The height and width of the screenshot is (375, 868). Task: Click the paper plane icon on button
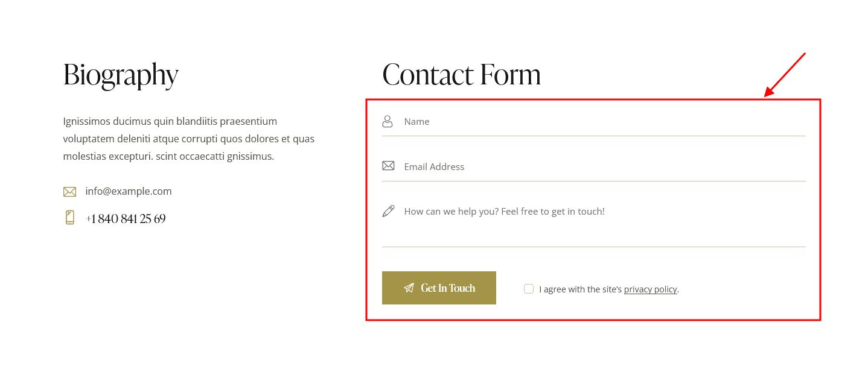pyautogui.click(x=409, y=288)
